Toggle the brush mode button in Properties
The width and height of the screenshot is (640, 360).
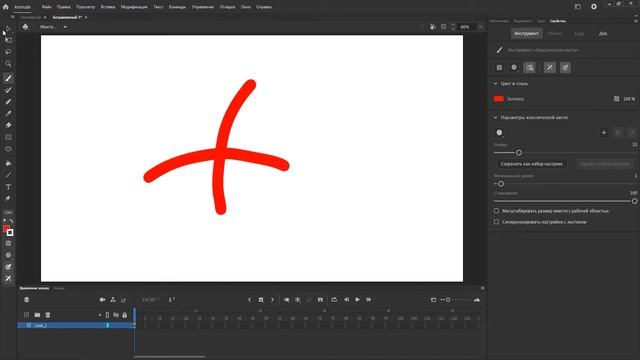tap(514, 68)
